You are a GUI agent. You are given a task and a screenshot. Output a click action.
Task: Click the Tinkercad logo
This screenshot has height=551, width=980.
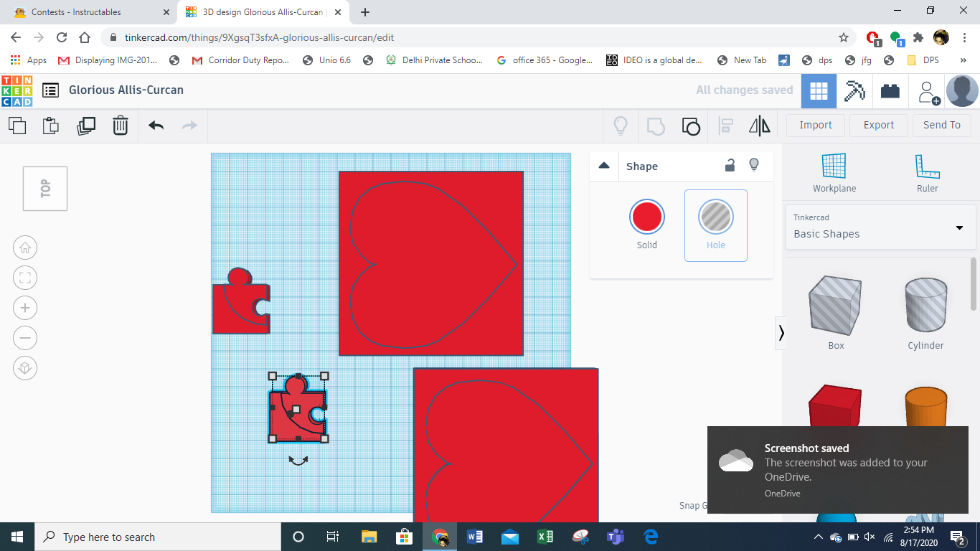[17, 90]
